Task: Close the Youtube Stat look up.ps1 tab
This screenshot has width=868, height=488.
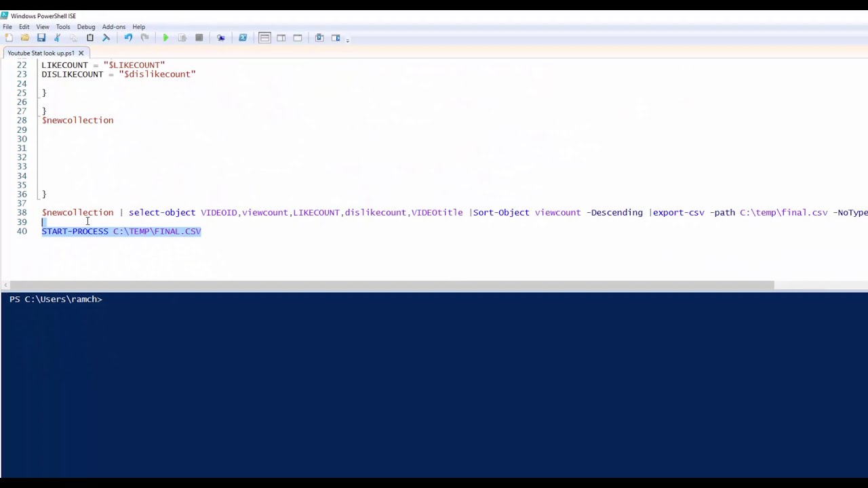Action: [x=81, y=53]
